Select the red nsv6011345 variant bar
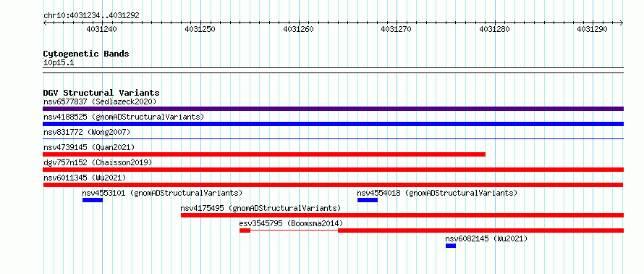 point(334,185)
